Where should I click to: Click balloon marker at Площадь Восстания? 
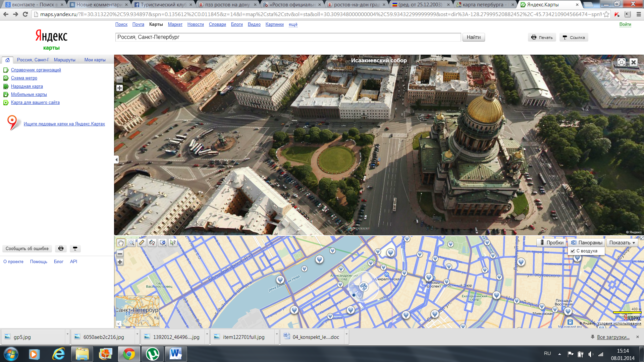tap(568, 311)
